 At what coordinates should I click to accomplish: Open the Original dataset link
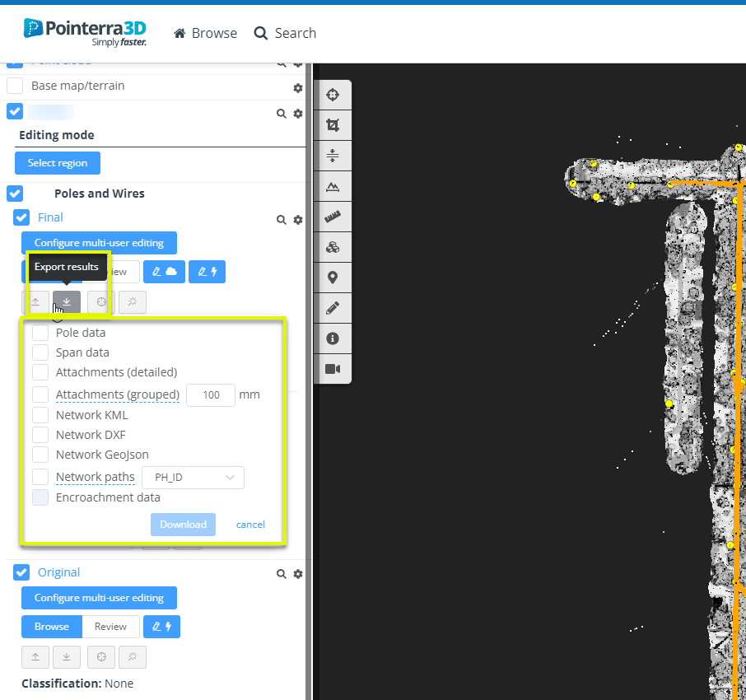pyautogui.click(x=59, y=572)
